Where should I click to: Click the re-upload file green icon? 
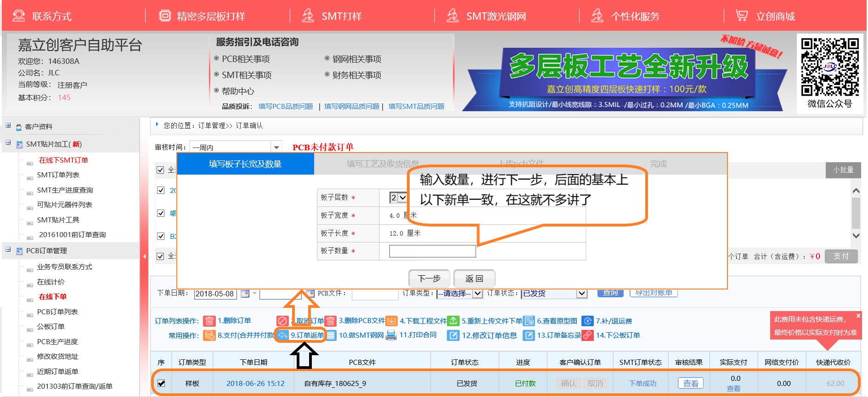point(453,321)
